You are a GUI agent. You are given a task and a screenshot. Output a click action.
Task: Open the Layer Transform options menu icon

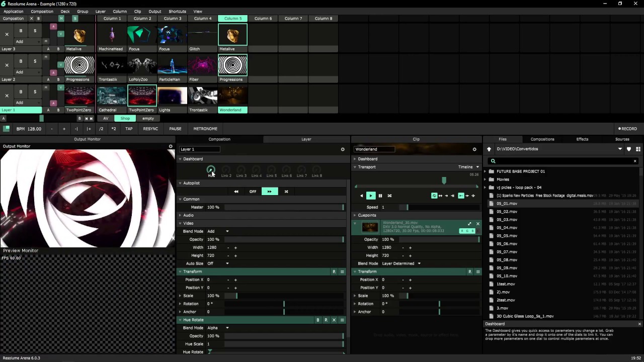[x=342, y=271]
